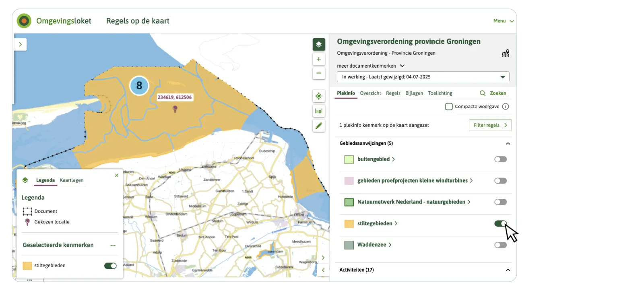The height and width of the screenshot is (287, 644).
Task: Enable the buitengebied toggle
Action: (x=501, y=159)
